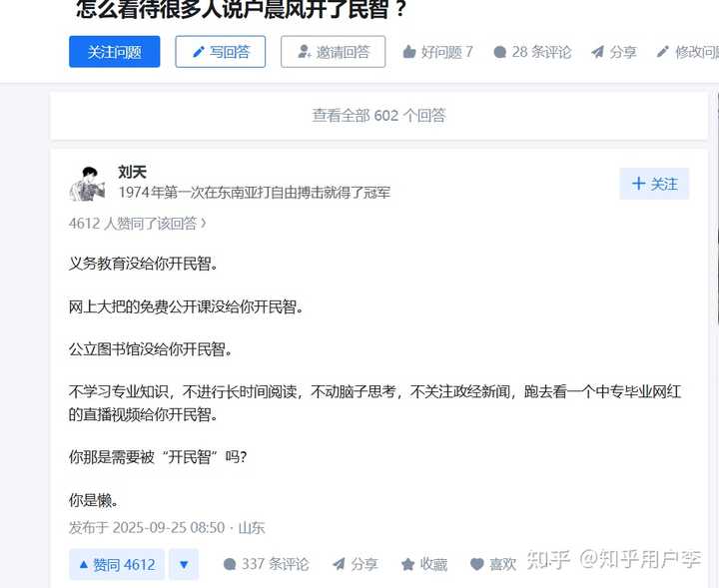Click the 关注问题 blue button
The width and height of the screenshot is (719, 588).
pyautogui.click(x=115, y=52)
